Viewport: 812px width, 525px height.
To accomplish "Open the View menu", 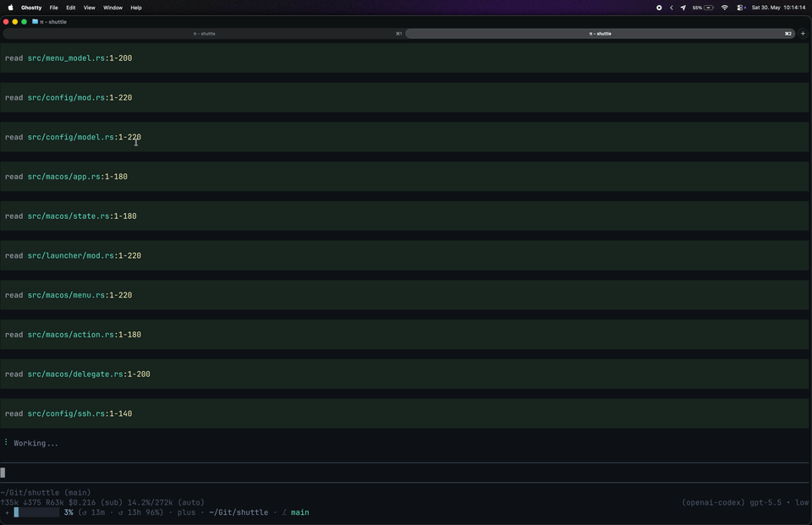I will pyautogui.click(x=90, y=8).
